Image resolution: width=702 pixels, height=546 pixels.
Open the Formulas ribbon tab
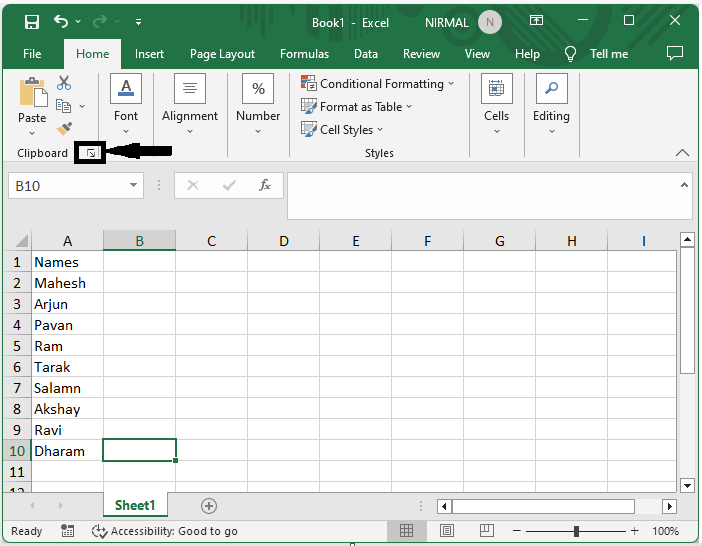point(304,54)
